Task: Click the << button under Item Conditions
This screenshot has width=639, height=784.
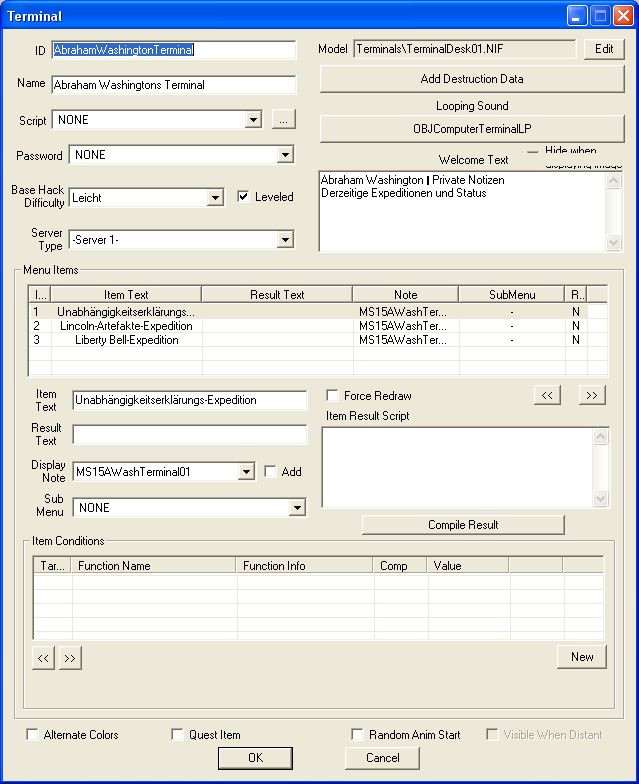Action: 43,658
